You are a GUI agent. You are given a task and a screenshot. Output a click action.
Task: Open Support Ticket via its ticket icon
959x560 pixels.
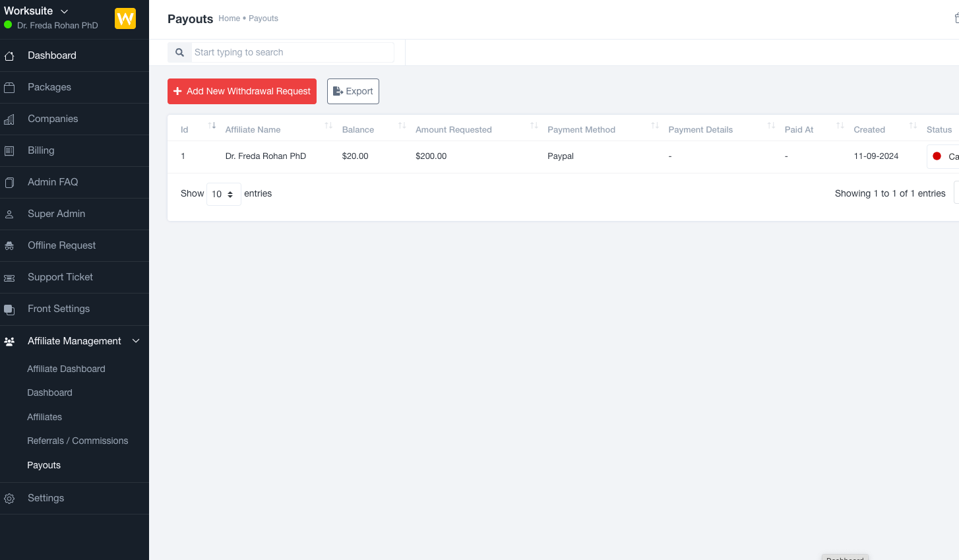[x=9, y=277]
